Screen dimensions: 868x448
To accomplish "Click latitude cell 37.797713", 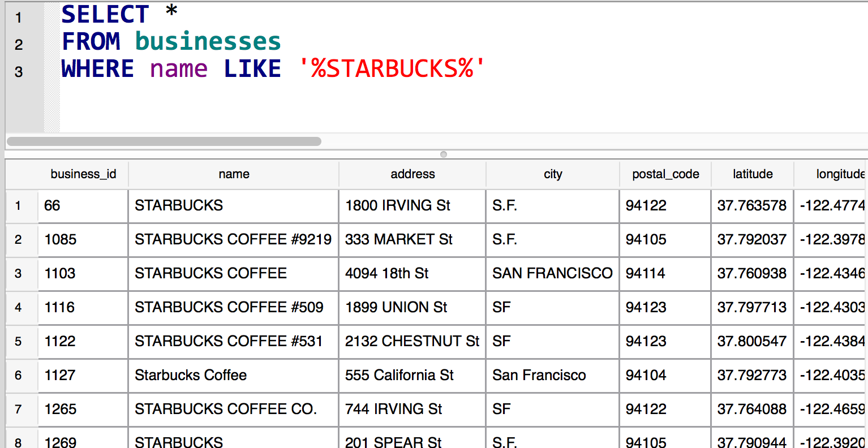I will pyautogui.click(x=753, y=308).
